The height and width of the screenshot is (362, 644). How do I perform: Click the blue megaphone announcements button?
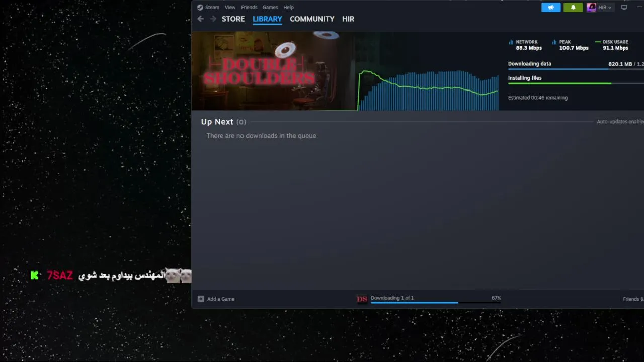(x=551, y=7)
